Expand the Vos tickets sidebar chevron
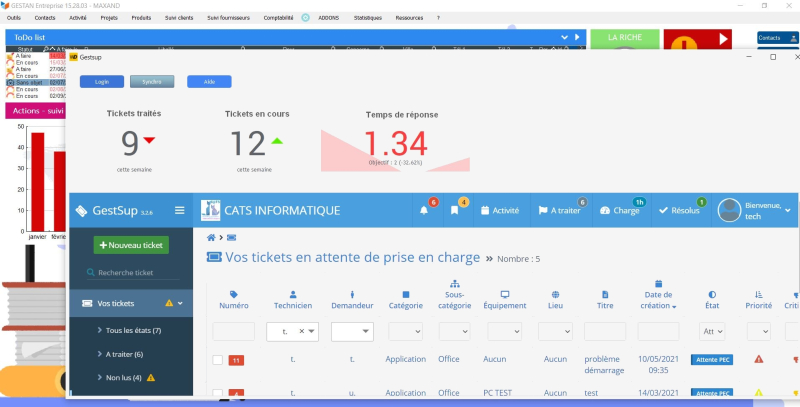Screen dimensions: 800x407 [x=180, y=303]
